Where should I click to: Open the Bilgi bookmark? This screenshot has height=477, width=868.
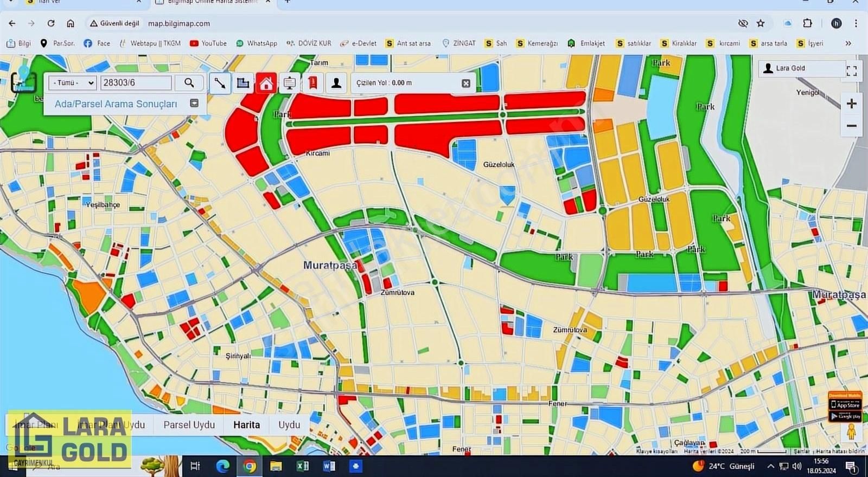tap(18, 43)
